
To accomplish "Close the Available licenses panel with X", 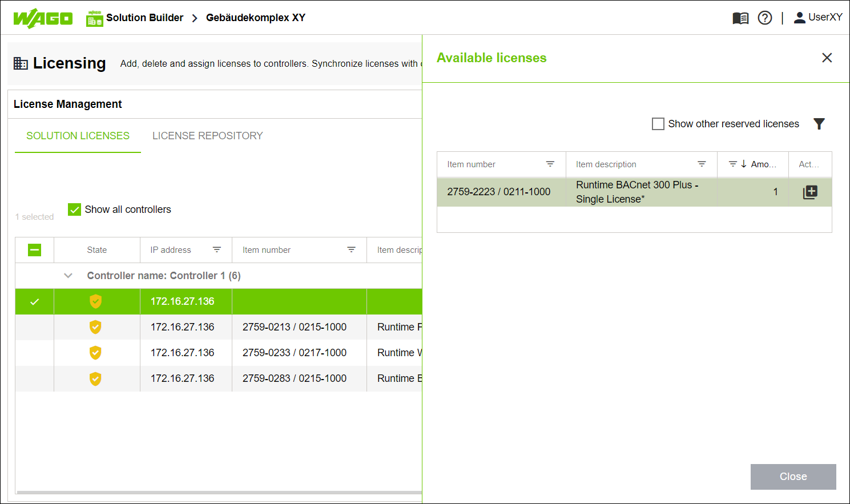I will coord(827,58).
